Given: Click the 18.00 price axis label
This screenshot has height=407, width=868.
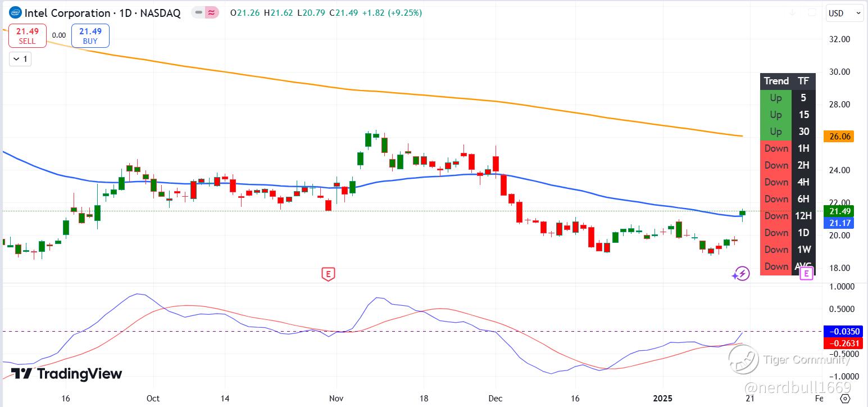Looking at the screenshot, I should pos(839,268).
